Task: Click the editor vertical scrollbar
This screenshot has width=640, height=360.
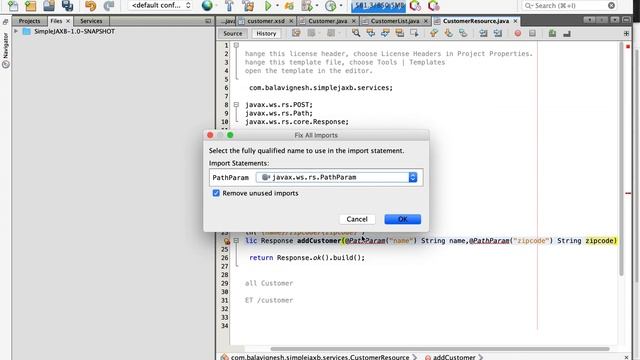Action: click(622, 158)
